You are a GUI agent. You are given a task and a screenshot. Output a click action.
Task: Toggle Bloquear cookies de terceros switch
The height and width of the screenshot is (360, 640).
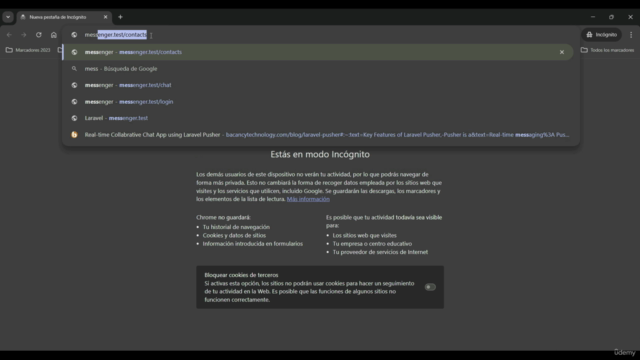[x=430, y=287]
